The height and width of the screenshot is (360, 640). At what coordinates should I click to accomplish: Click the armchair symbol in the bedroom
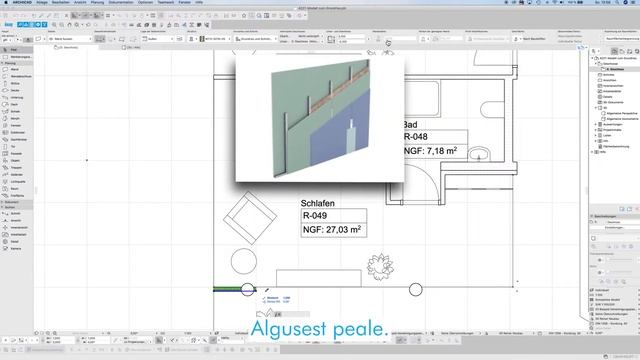tap(250, 218)
